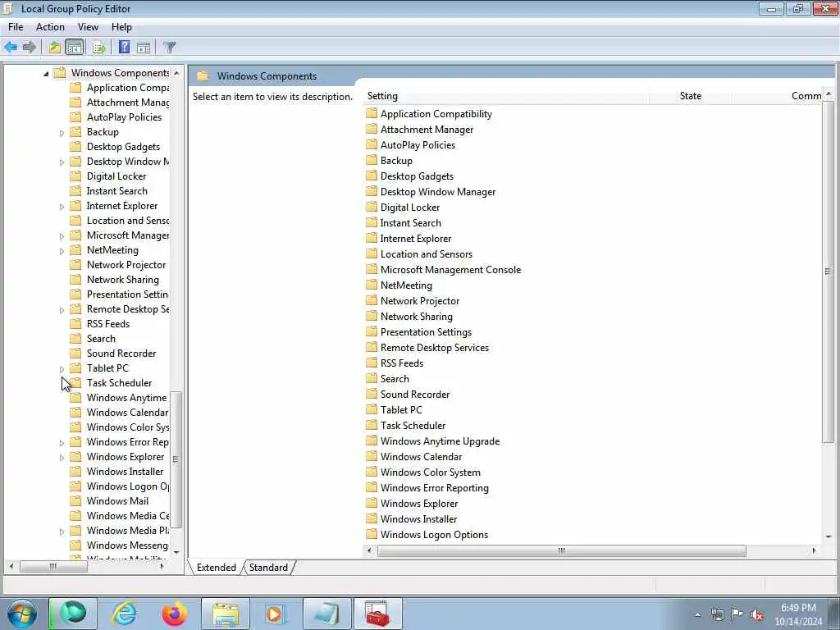Select Windows Logon Options folder in list
This screenshot has height=630, width=840.
point(434,535)
